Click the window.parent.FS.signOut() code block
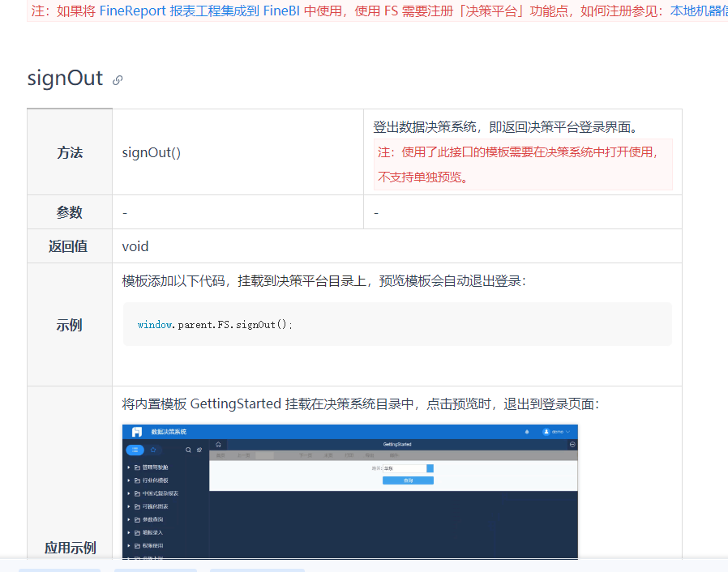Viewport: 728px width, 572px height. click(x=397, y=324)
